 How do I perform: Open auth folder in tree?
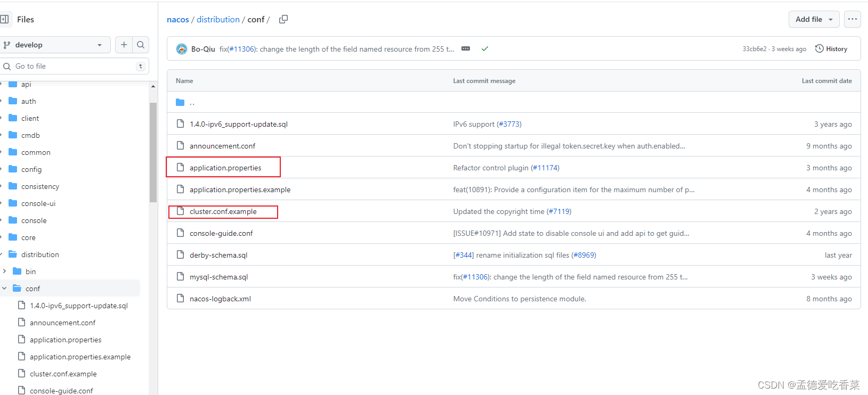(x=29, y=101)
